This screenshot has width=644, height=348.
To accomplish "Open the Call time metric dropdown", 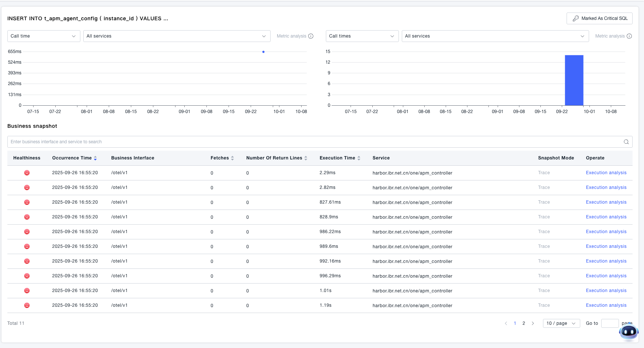I will click(x=43, y=36).
